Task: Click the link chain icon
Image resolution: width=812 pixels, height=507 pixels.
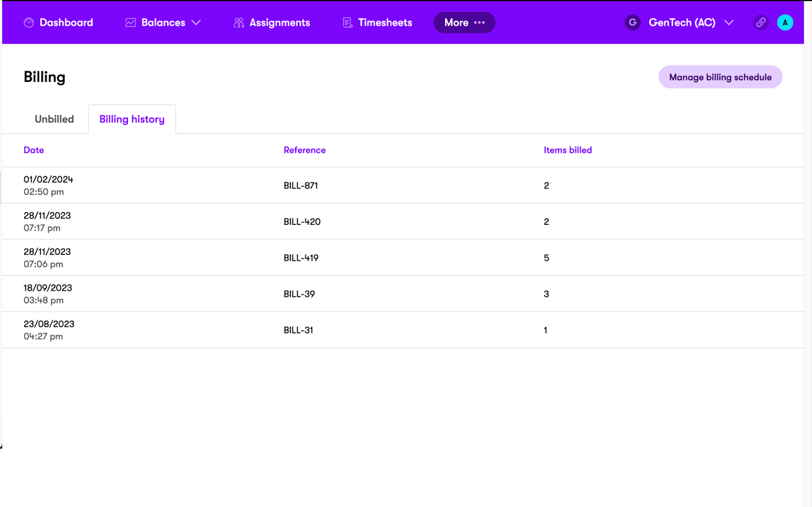Action: coord(761,22)
